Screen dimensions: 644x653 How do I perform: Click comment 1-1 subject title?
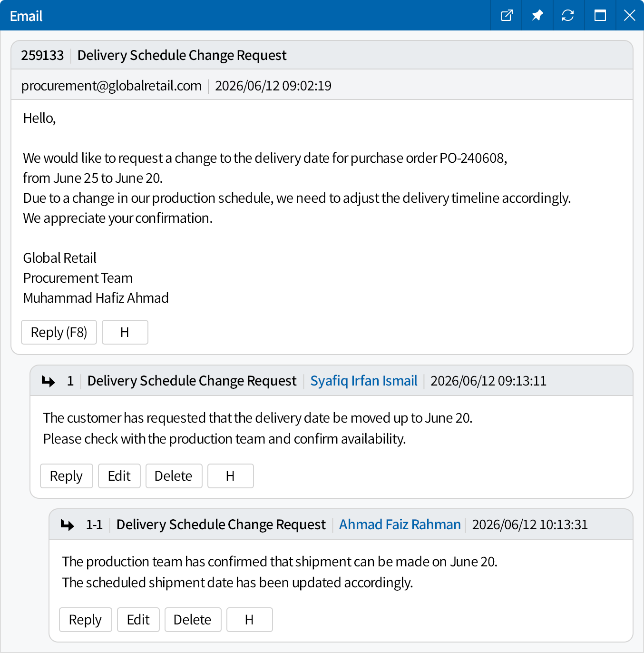(x=221, y=524)
